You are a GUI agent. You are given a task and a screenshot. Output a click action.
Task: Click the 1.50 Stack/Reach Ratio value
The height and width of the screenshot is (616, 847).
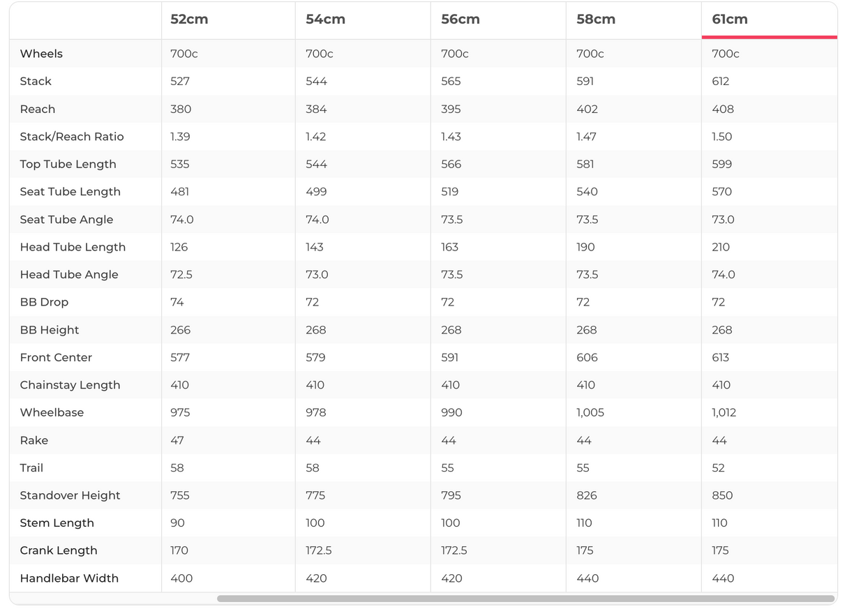721,137
